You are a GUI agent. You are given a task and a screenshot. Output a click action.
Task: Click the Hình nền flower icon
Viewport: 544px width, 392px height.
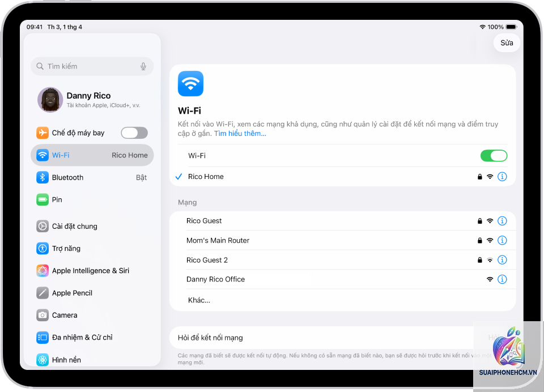(x=42, y=360)
